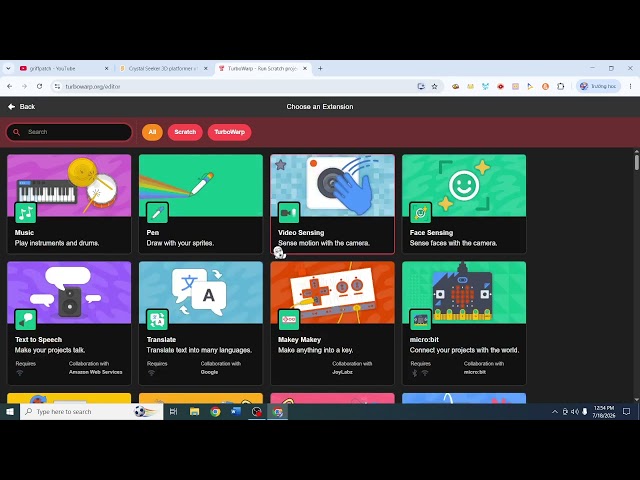The height and width of the screenshot is (480, 640).
Task: Select the TurboWarp browser tab
Action: (x=262, y=69)
